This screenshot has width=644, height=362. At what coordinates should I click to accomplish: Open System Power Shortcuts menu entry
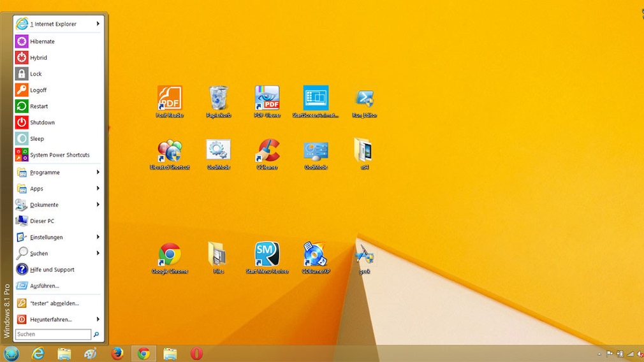coord(58,155)
